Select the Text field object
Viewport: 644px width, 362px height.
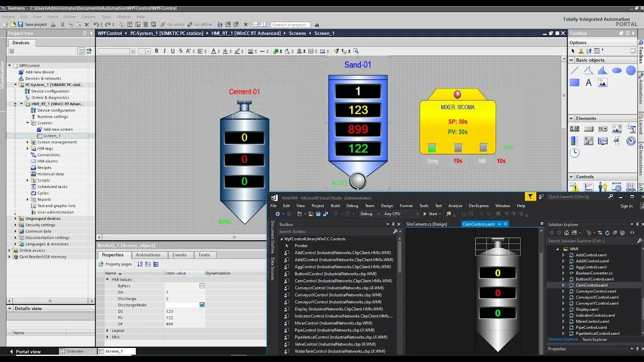point(588,82)
